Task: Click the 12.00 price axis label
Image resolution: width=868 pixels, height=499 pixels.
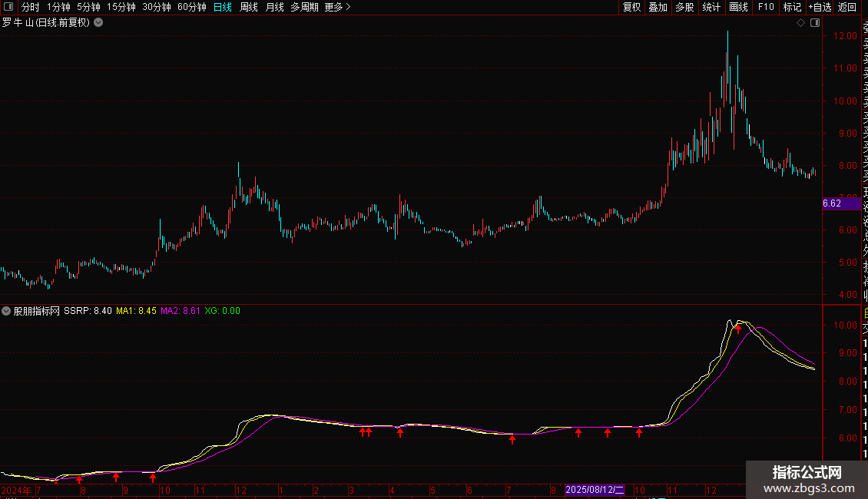Action: (x=845, y=36)
